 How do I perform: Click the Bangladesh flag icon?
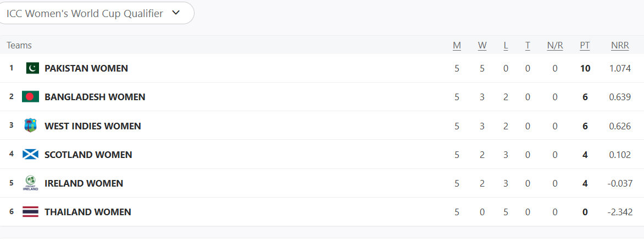30,97
